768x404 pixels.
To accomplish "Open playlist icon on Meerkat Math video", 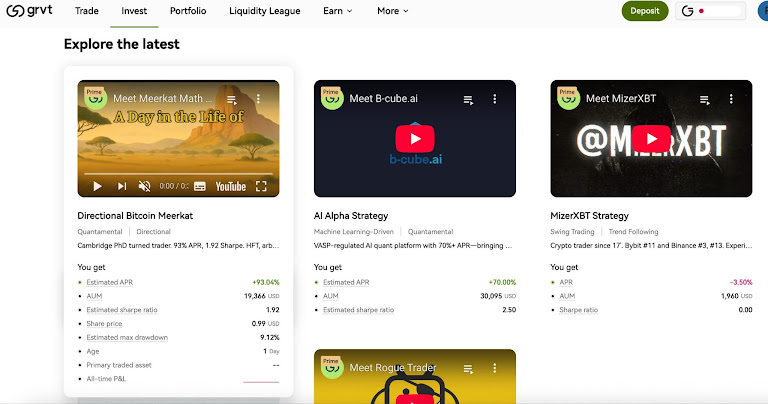I will [x=232, y=99].
